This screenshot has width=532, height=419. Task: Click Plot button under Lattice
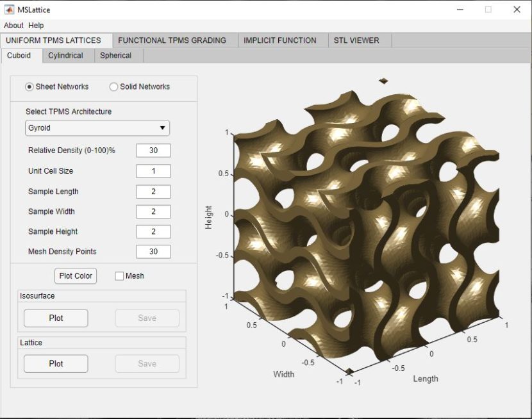click(56, 364)
